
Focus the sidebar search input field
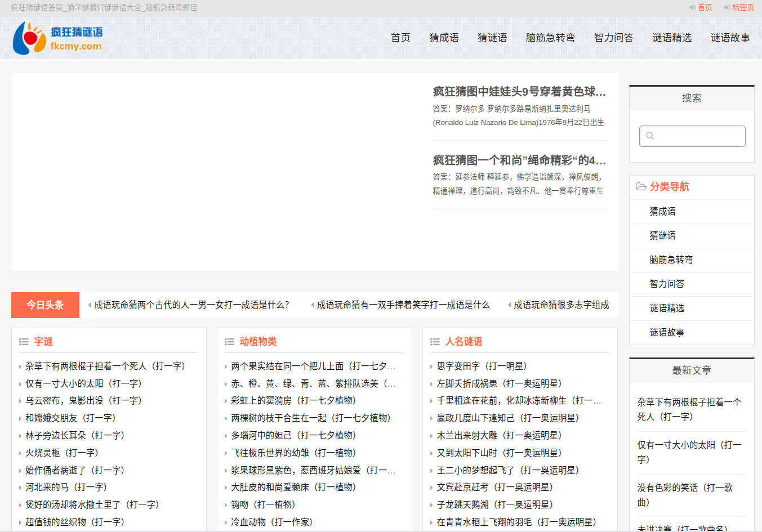point(698,136)
